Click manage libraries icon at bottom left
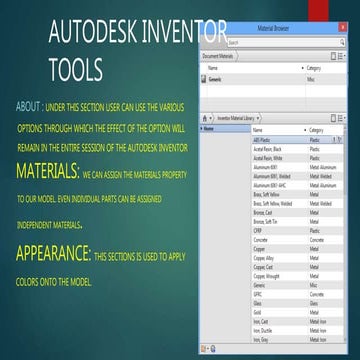This screenshot has width=360, height=360. pyautogui.click(x=203, y=349)
